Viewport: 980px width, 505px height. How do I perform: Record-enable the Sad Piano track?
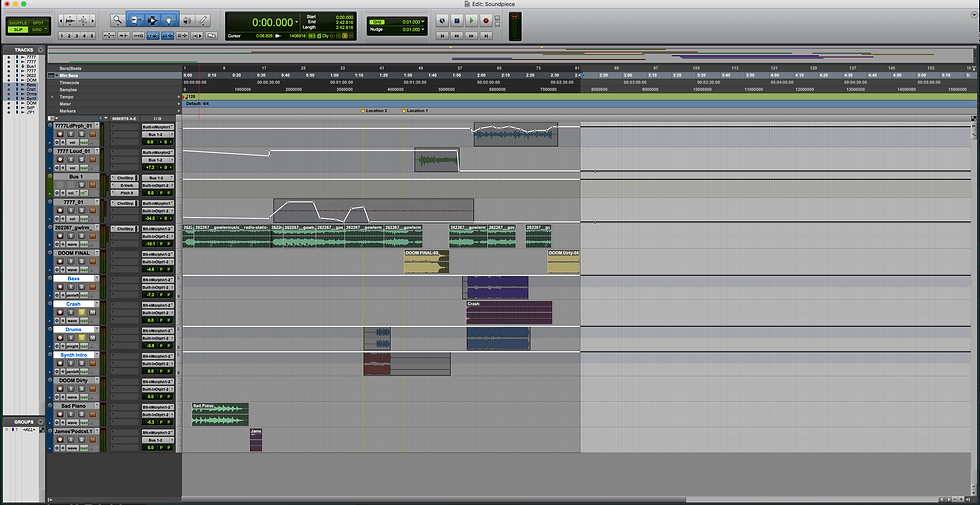point(60,414)
